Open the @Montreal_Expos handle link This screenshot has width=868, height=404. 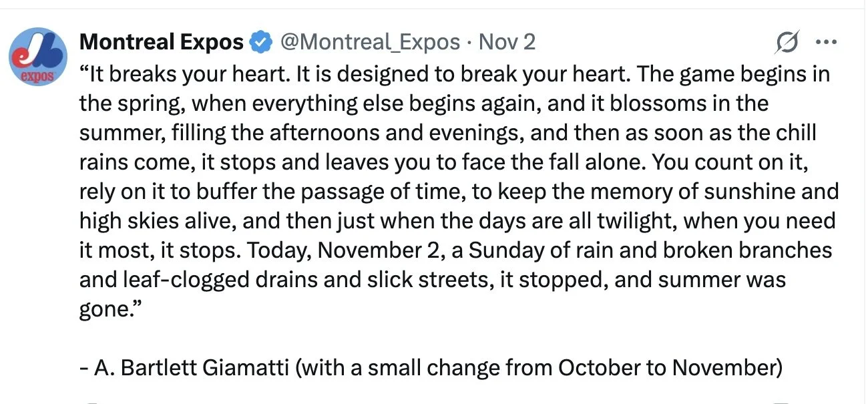pyautogui.click(x=370, y=43)
